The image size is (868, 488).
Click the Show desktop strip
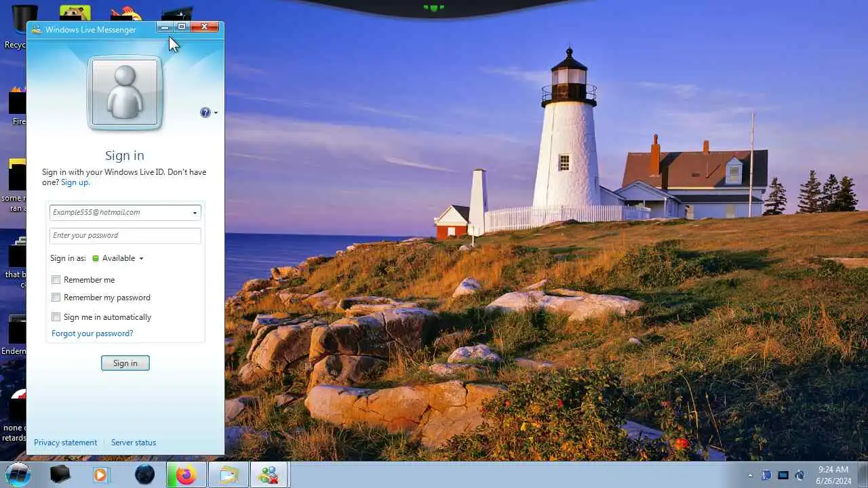(x=862, y=474)
